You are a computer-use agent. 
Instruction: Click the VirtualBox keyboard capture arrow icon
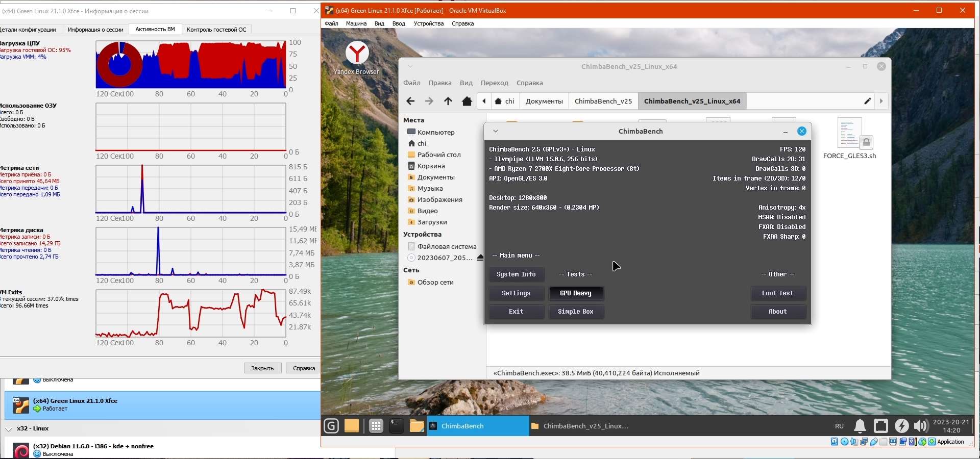click(932, 442)
